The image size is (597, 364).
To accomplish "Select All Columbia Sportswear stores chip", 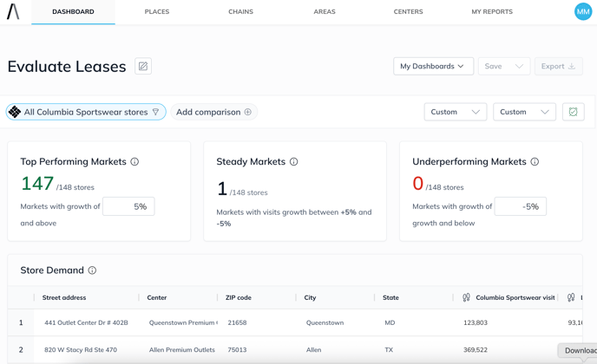I will [x=85, y=112].
